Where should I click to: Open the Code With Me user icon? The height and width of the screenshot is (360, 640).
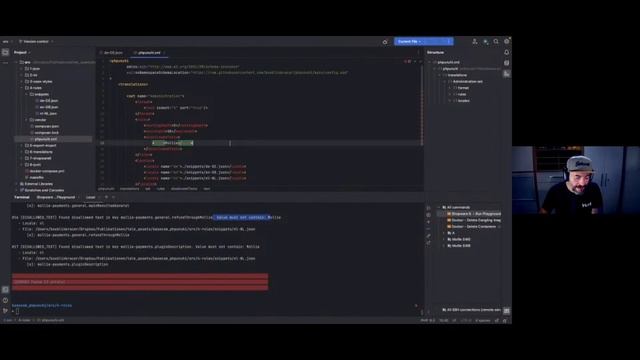pyautogui.click(x=474, y=42)
